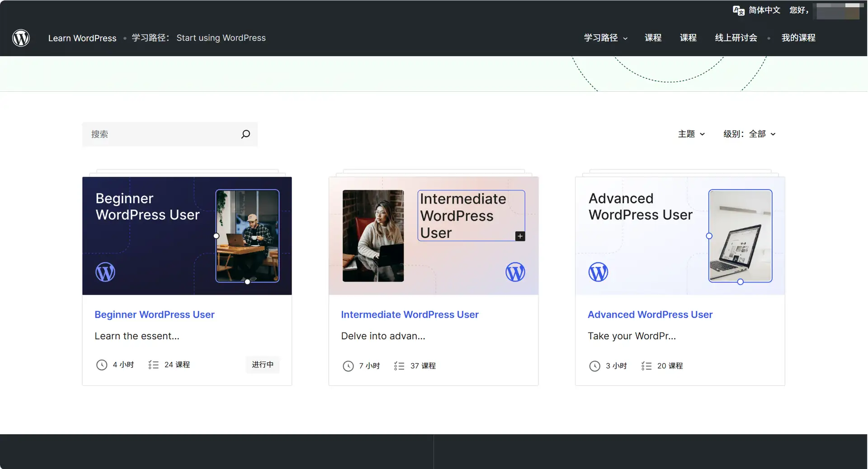Screen dimensions: 868x469
Task: Click Learn WordPress home link
Action: (x=82, y=38)
